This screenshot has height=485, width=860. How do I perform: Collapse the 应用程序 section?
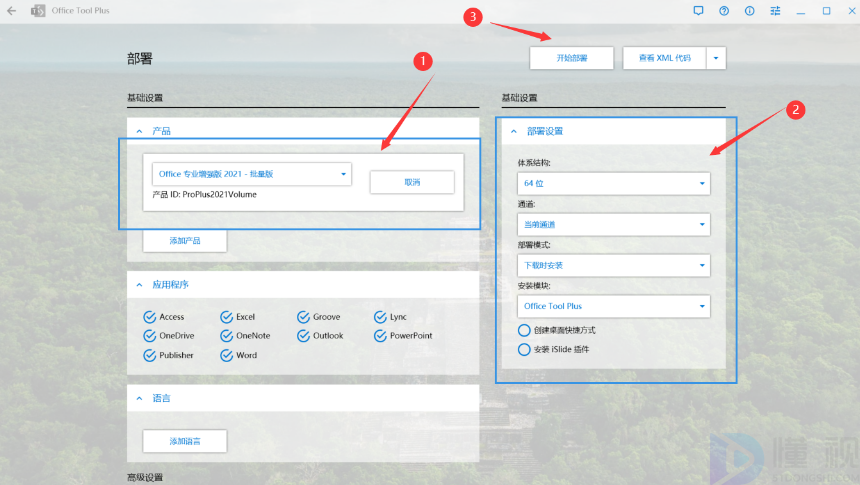[x=139, y=285]
